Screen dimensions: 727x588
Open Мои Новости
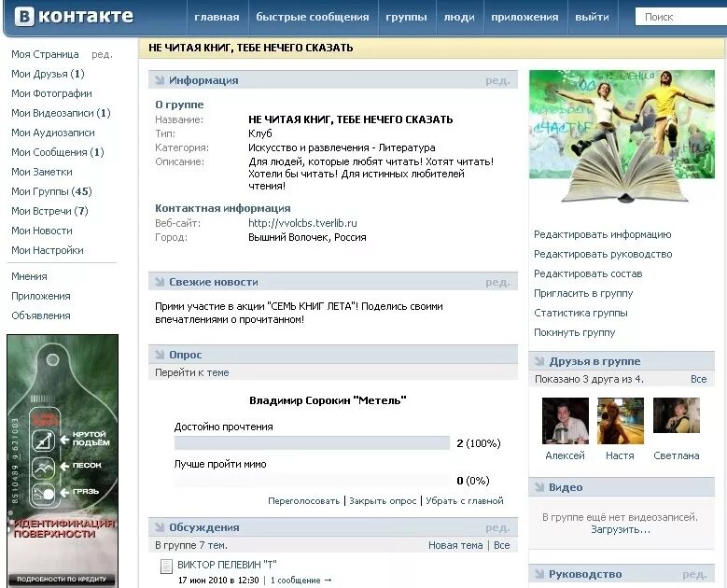coord(42,231)
